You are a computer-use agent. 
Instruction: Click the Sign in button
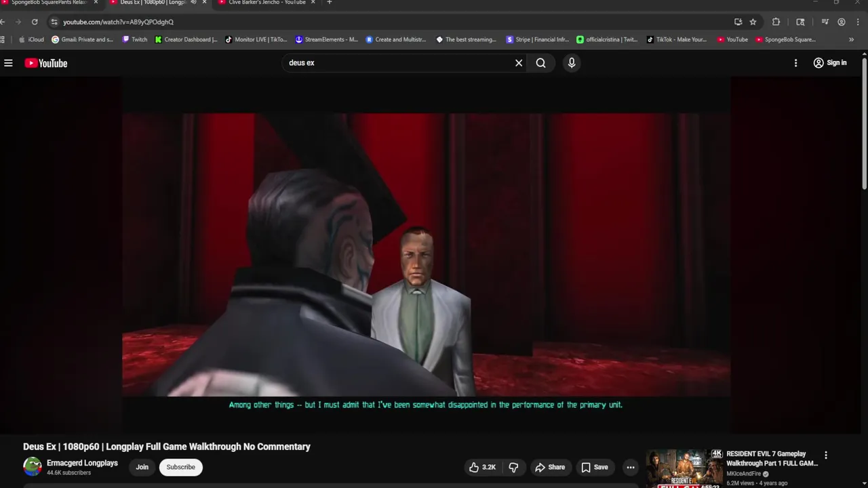(830, 63)
